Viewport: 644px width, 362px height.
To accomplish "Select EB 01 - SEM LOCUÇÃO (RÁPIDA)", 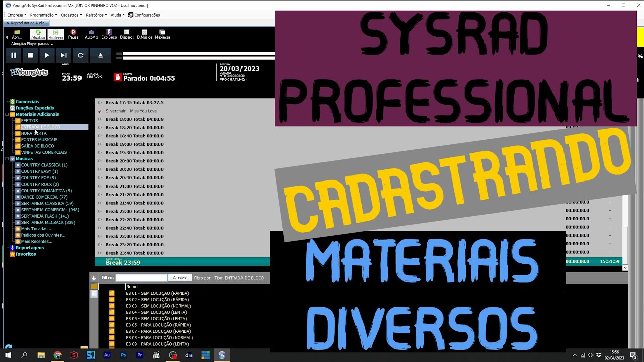I will click(x=157, y=293).
